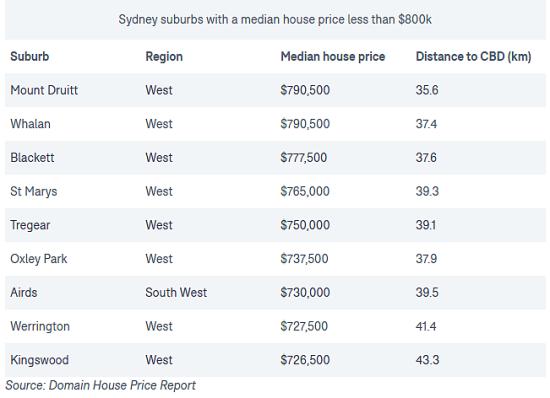The image size is (550, 398).
Task: Click the $777,500 price value
Action: click(x=304, y=157)
